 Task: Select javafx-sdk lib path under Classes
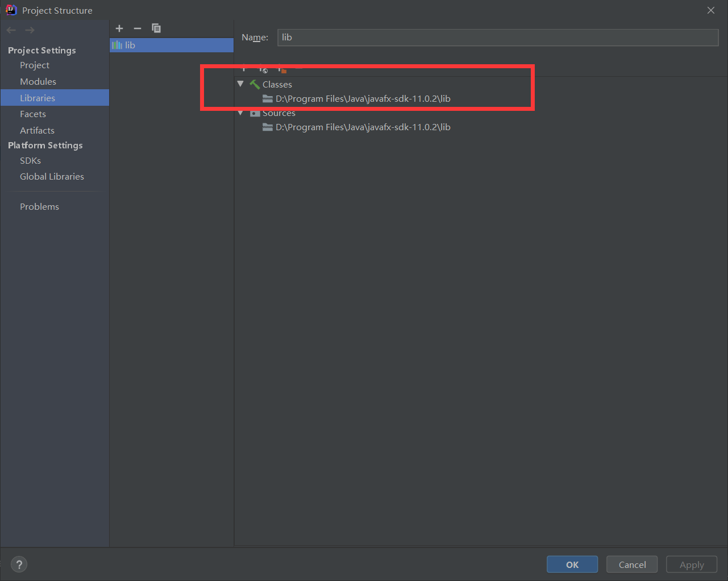363,98
